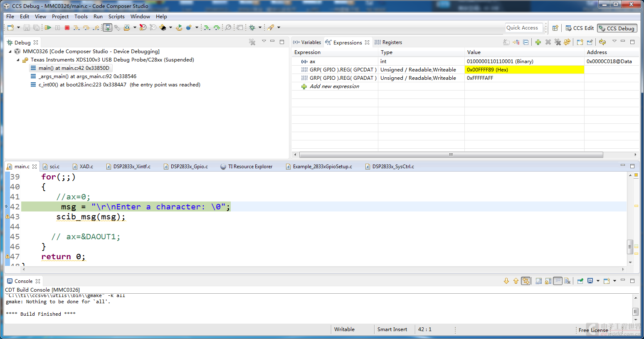644x339 pixels.
Task: Click the Next error down-arrow in Console
Action: click(506, 281)
